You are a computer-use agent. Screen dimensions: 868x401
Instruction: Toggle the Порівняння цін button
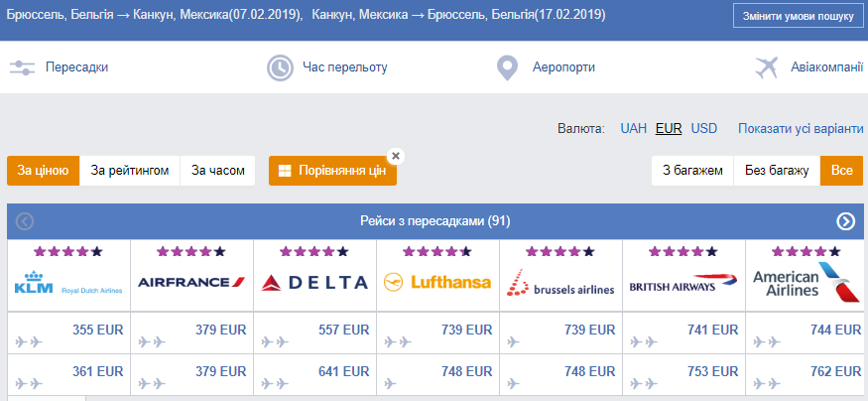click(332, 171)
